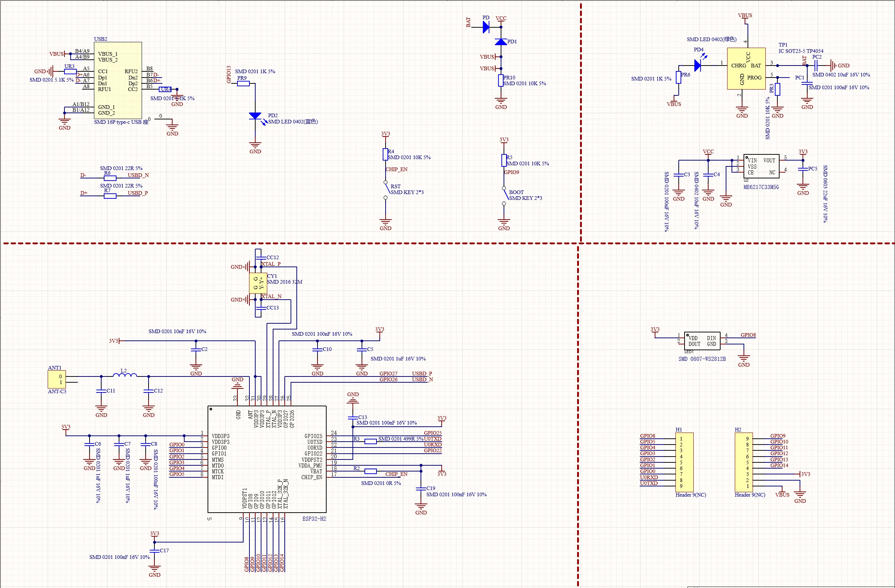This screenshot has height=588, width=895.
Task: Select resistor R6 on the D- line
Action: 110,178
